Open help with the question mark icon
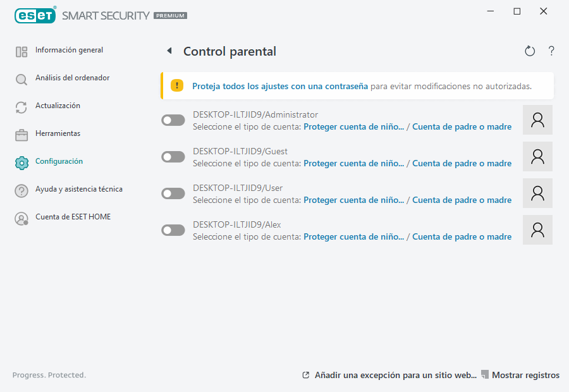The height and width of the screenshot is (392, 569). coord(551,51)
